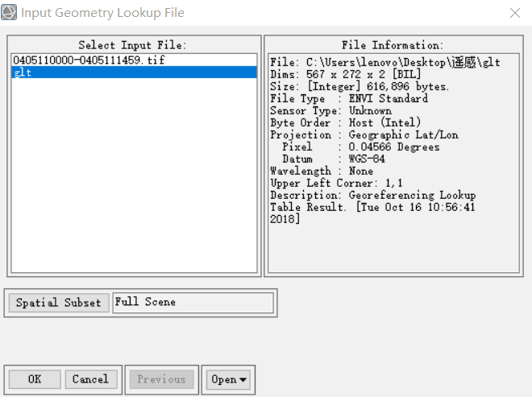Click the Datum WGS-84 line

click(x=334, y=159)
